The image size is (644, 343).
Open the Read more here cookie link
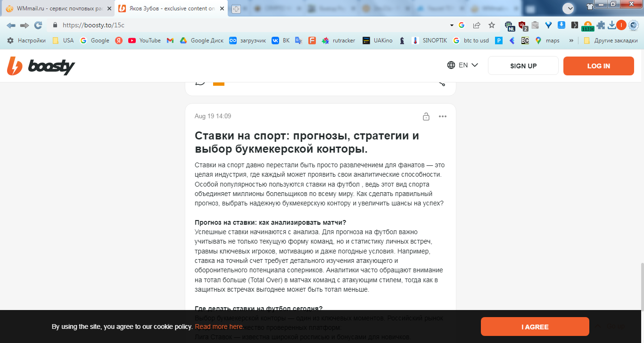coord(219,327)
